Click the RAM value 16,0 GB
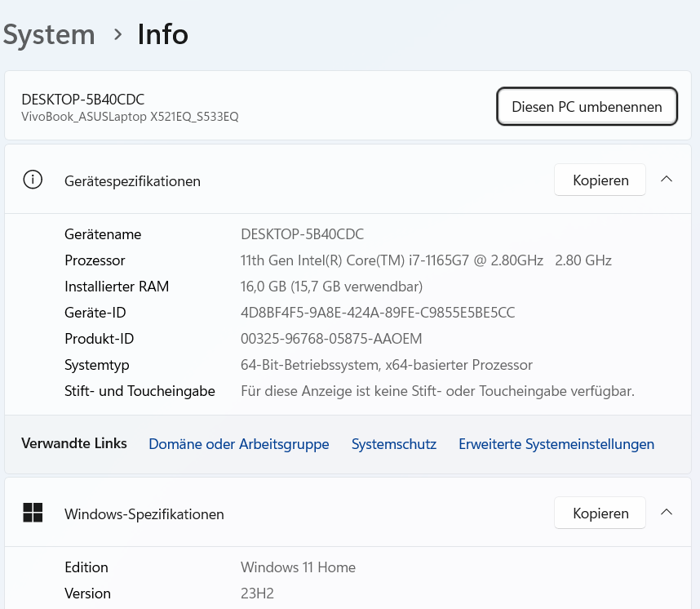This screenshot has height=609, width=700. pyautogui.click(x=331, y=287)
